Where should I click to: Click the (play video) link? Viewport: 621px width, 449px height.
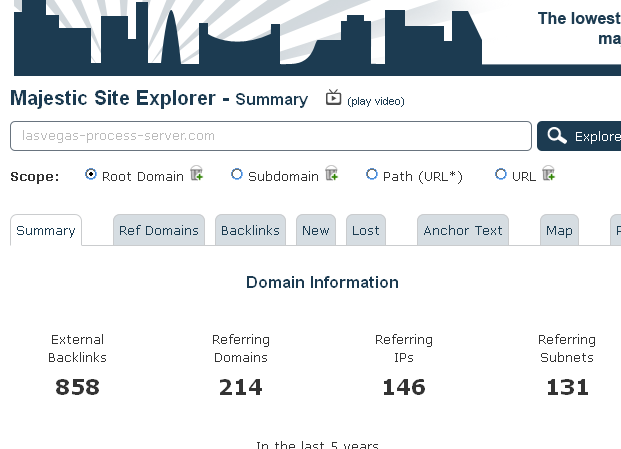pos(376,101)
